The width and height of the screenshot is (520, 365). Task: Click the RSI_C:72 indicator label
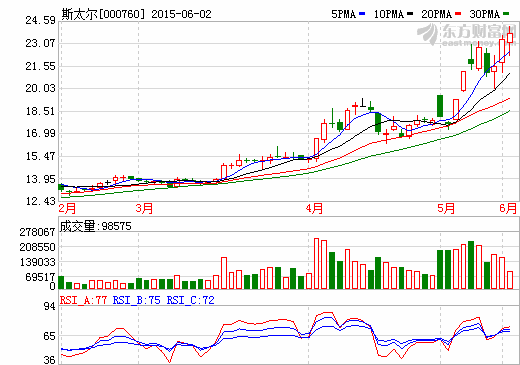[x=190, y=300]
